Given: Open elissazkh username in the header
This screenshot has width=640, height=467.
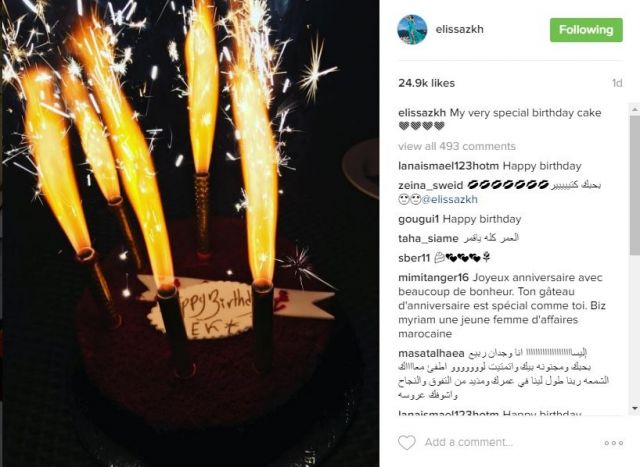Looking at the screenshot, I should tap(460, 29).
